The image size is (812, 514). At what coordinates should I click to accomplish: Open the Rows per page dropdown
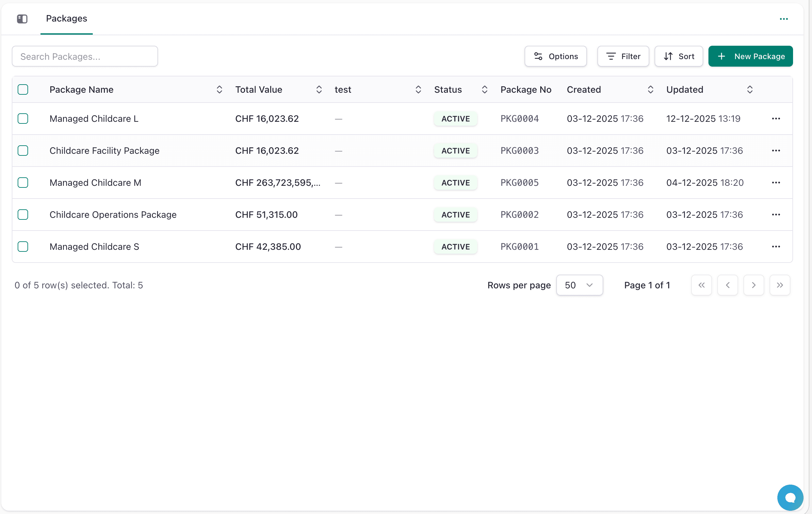point(579,285)
